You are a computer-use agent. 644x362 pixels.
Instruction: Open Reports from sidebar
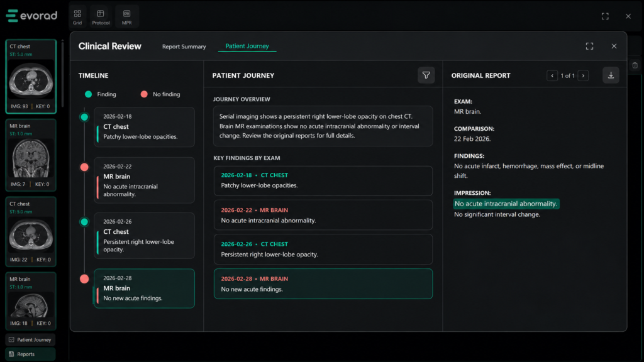tap(30, 354)
